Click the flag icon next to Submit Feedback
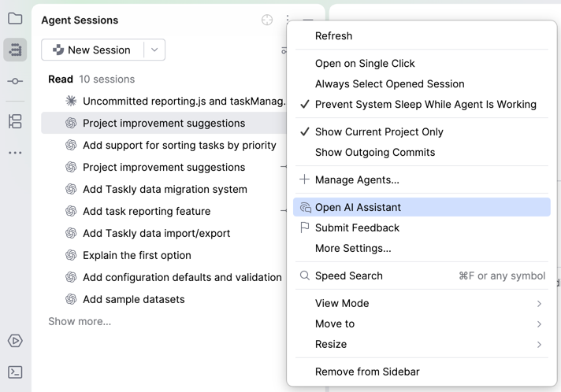 click(304, 227)
